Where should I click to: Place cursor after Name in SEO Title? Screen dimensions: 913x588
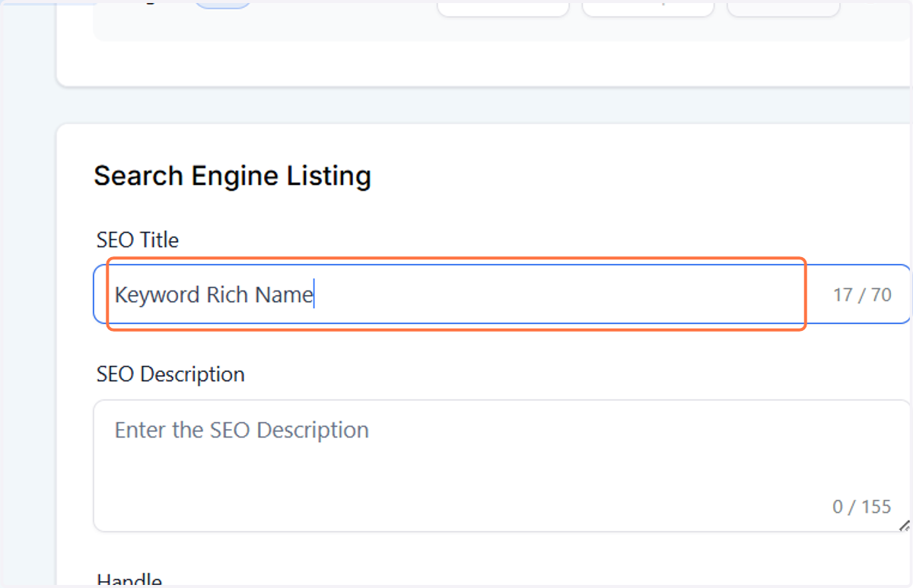coord(314,295)
